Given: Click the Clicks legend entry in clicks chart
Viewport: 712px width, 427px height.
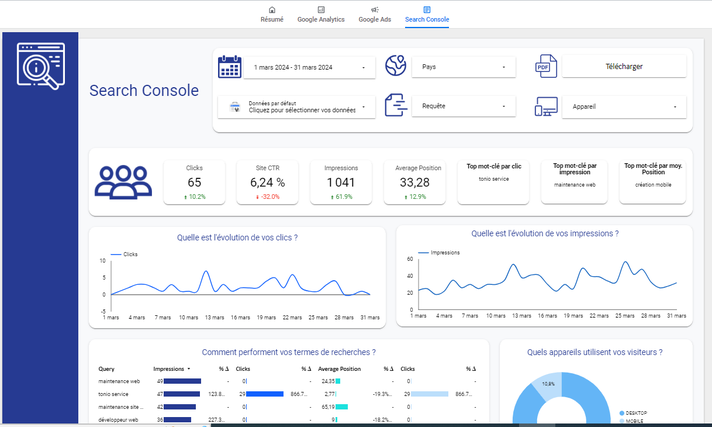Looking at the screenshot, I should pos(124,254).
